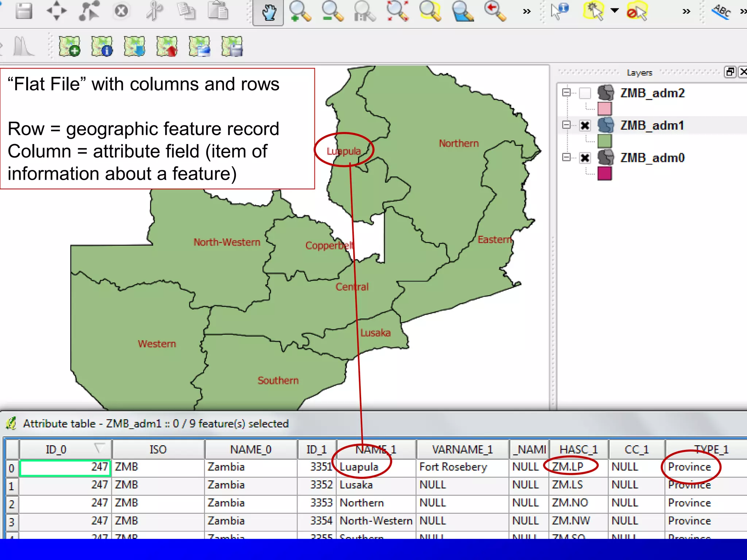The width and height of the screenshot is (747, 560).
Task: Click GRASS map icon with blue arrow
Action: pos(135,46)
